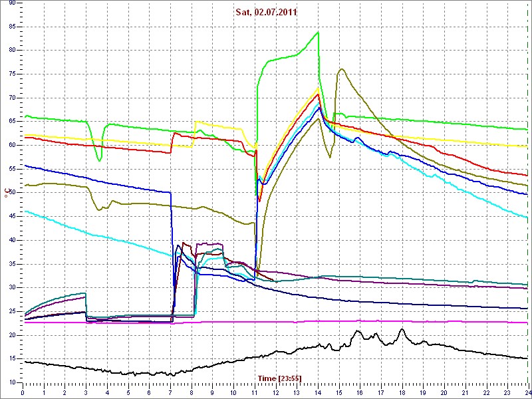Click the "Time [23:55]" axis label
Image resolution: width=532 pixels, height=399 pixels.
click(x=279, y=378)
